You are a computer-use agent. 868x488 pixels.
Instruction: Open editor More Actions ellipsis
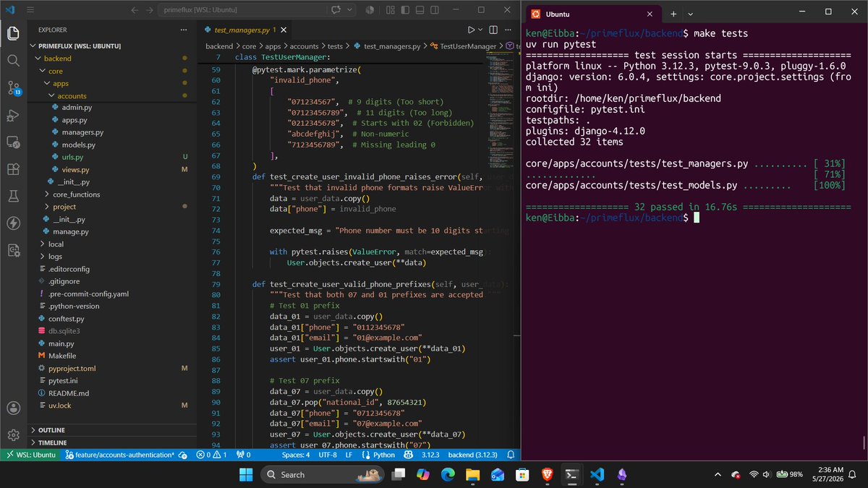(506, 30)
